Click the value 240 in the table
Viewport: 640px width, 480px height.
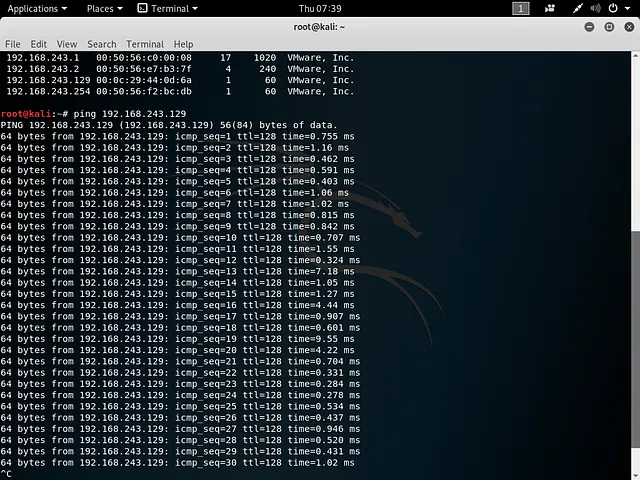[x=268, y=69]
